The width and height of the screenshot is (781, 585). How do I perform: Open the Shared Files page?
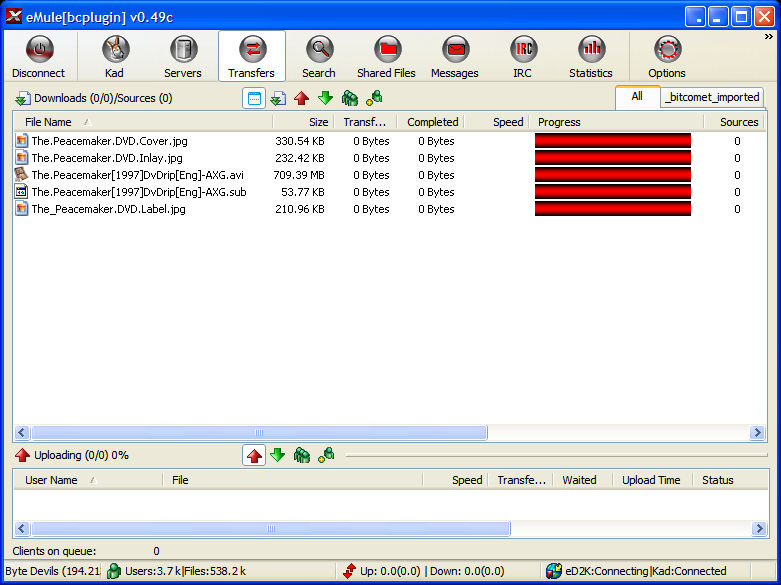pos(387,56)
